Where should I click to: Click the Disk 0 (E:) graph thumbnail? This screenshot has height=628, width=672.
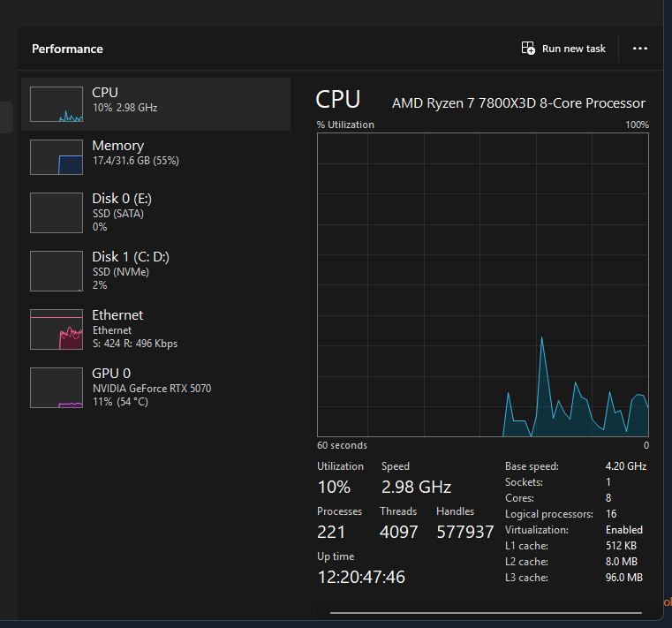(56, 213)
